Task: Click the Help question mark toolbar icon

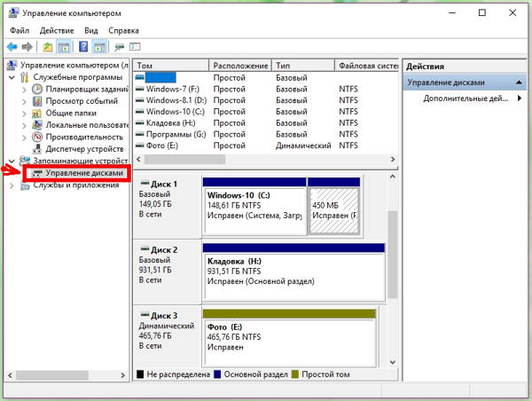Action: [x=83, y=46]
